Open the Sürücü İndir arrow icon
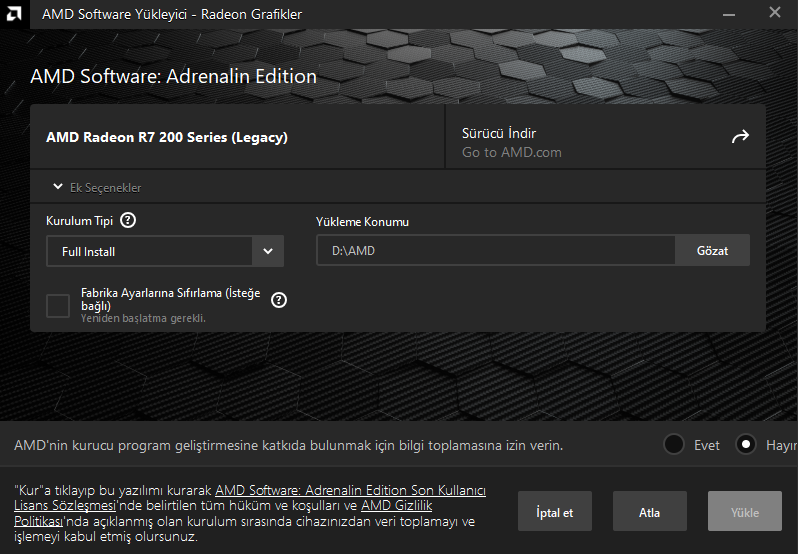798x554 pixels. point(740,136)
